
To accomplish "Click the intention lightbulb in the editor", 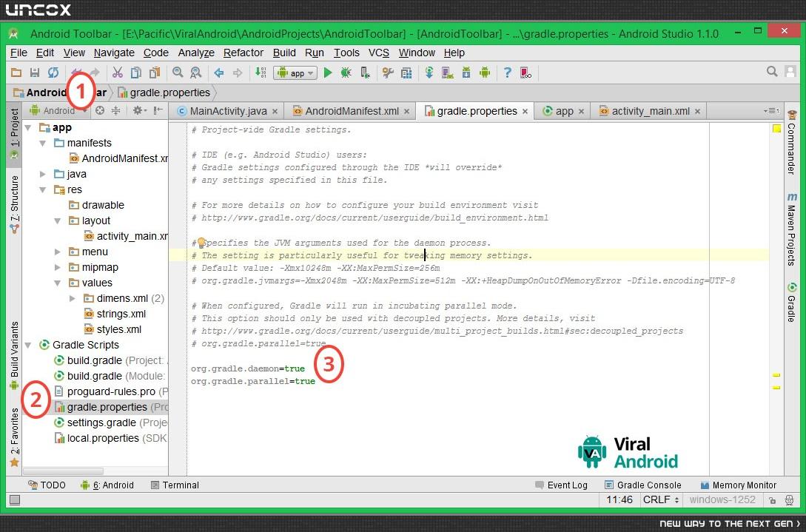I will pos(201,242).
